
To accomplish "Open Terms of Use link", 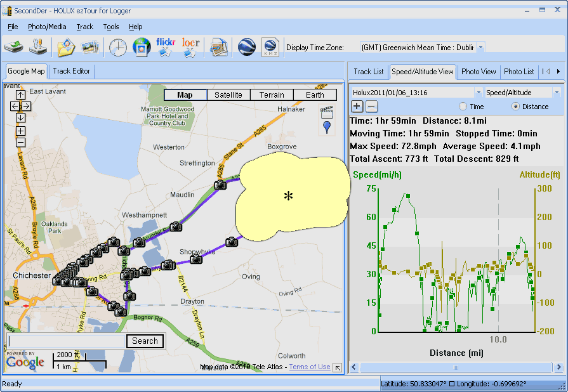I will (x=310, y=367).
